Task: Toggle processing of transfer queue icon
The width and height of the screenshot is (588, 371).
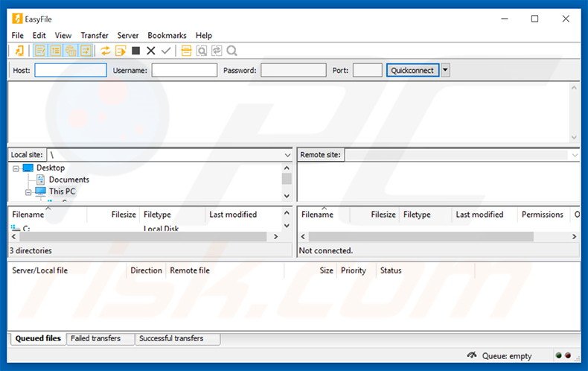Action: coord(121,51)
